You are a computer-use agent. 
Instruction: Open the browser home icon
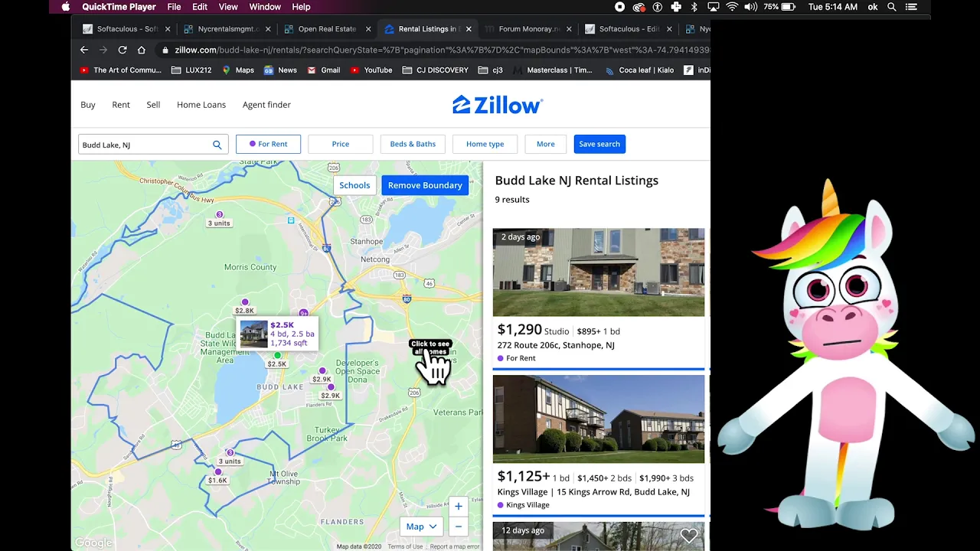click(x=142, y=50)
